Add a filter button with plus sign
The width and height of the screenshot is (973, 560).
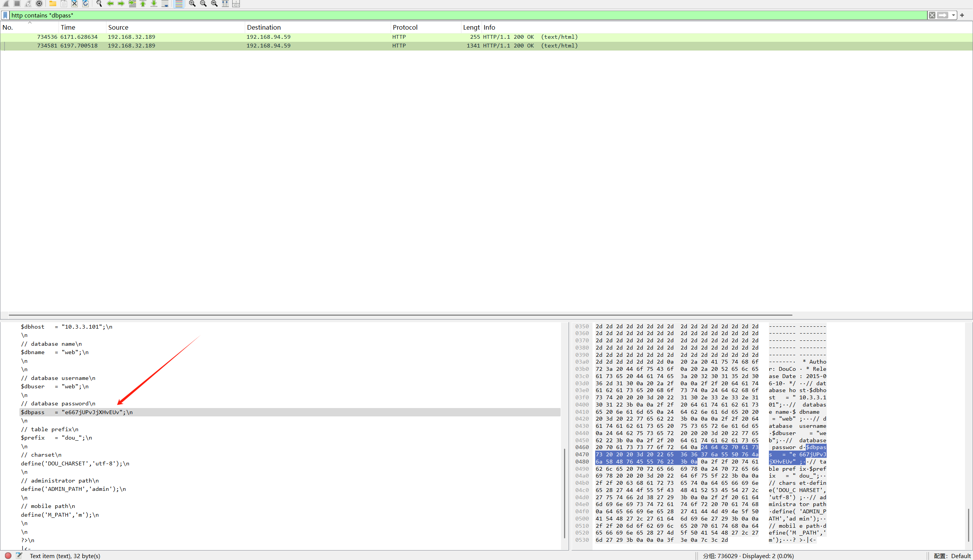[962, 15]
